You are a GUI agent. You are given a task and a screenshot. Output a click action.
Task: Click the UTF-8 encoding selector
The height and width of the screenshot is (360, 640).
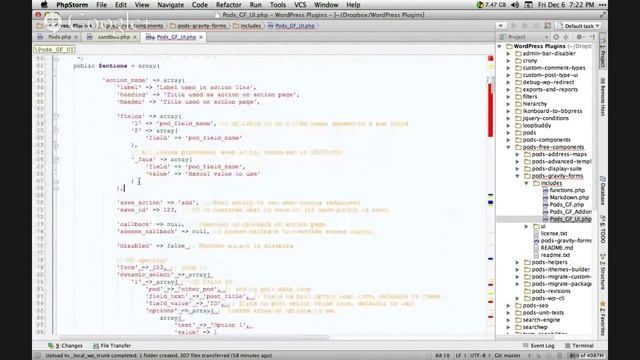479,356
